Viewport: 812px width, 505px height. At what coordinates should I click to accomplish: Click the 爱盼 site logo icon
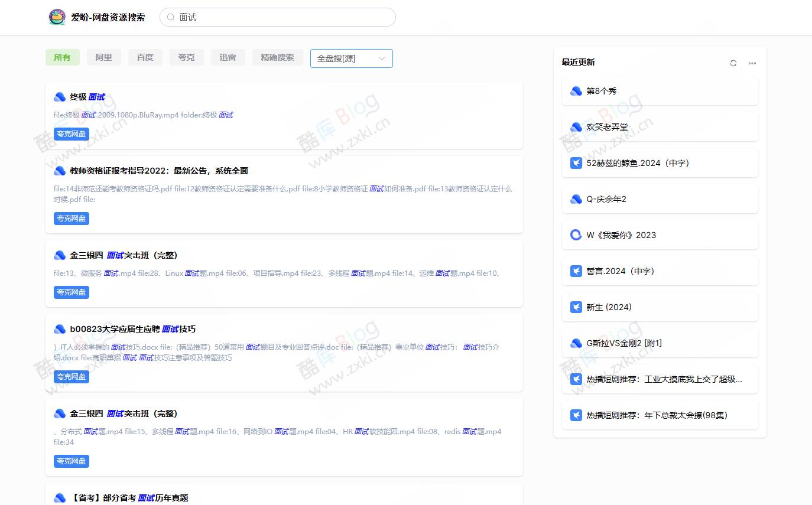(57, 17)
